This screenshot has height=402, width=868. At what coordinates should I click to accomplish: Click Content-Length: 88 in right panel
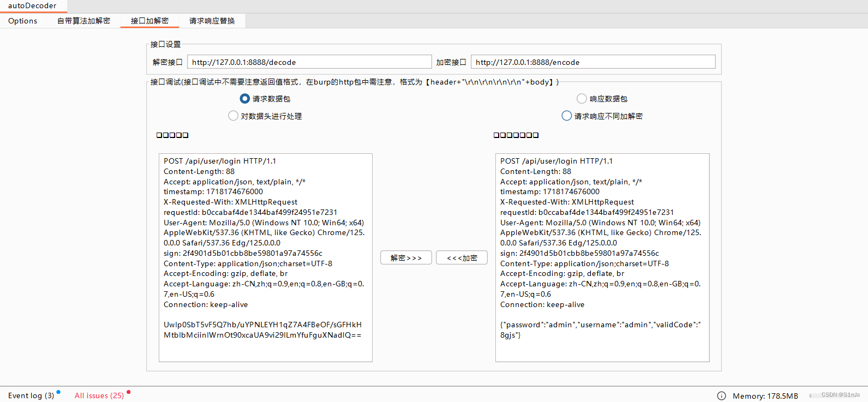536,171
